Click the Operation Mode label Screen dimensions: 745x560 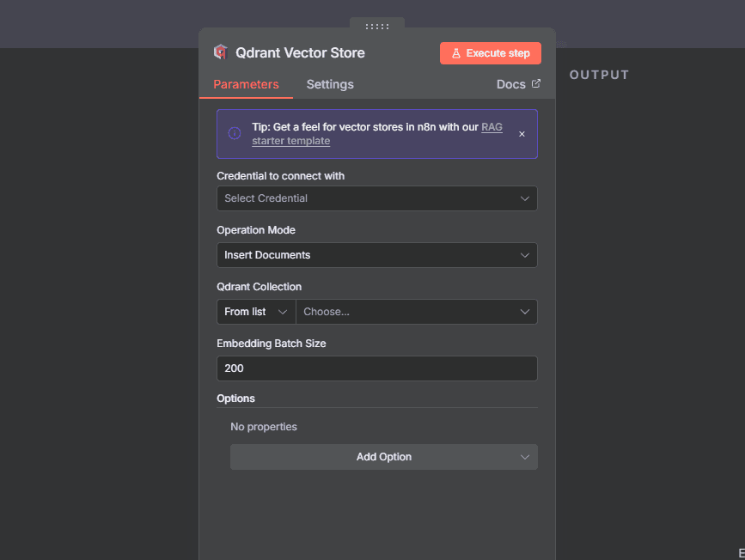256,230
